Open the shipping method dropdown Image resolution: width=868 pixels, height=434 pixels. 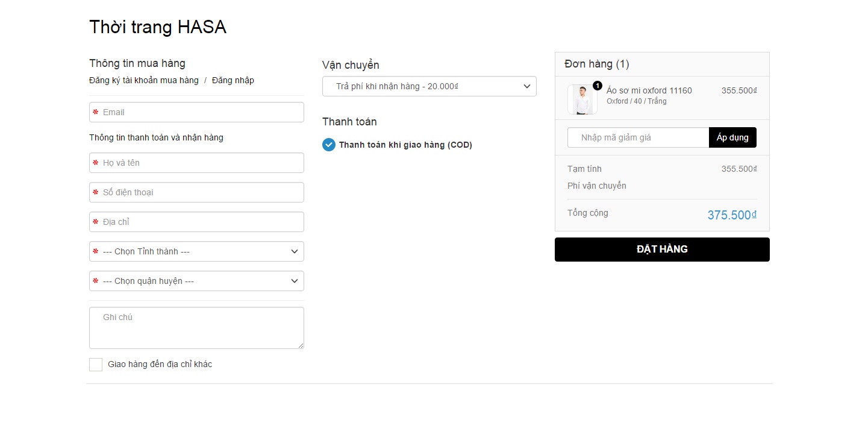[429, 86]
